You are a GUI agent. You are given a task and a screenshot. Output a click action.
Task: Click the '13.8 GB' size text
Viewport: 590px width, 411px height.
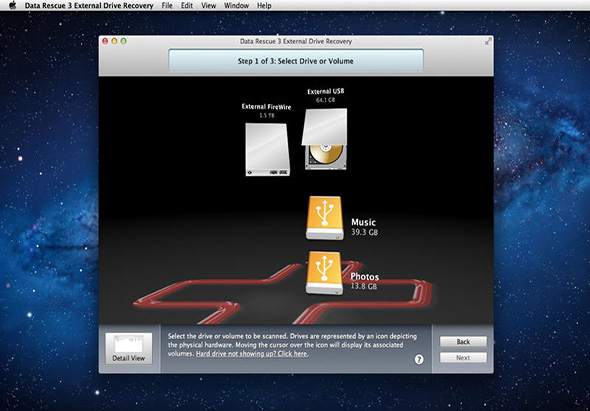364,287
